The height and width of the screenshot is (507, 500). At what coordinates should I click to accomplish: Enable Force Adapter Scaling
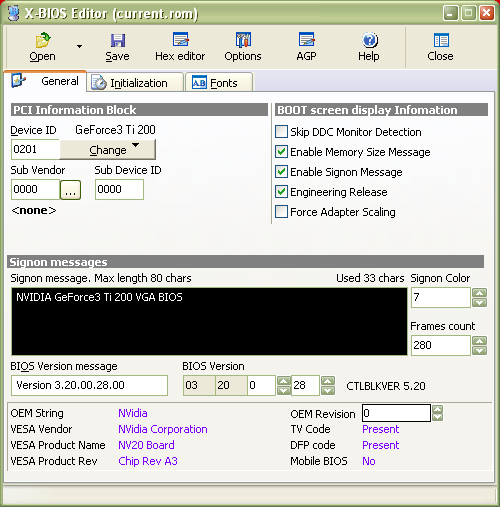[x=281, y=212]
